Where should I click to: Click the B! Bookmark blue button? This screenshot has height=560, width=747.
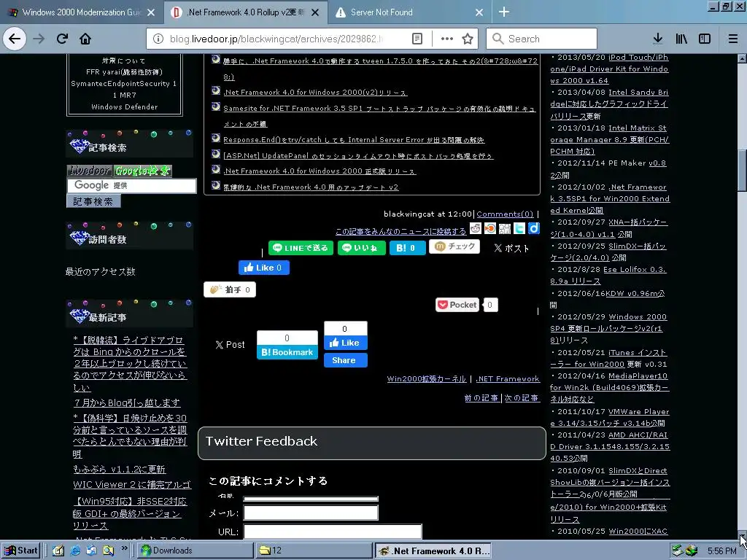[x=287, y=352]
